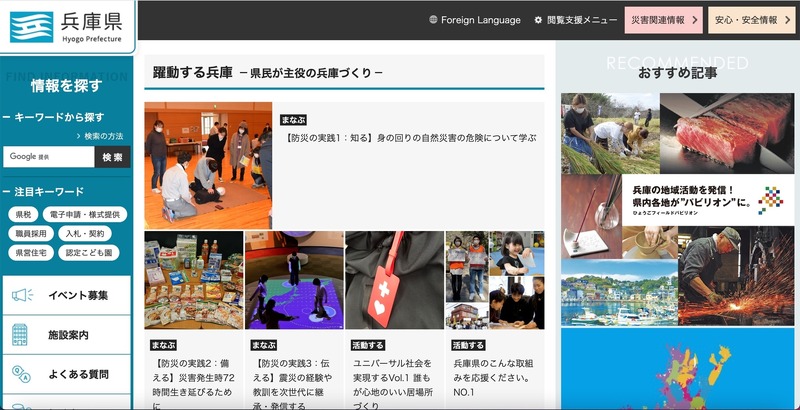Open the incense stick photo
This screenshot has width=800, height=410.
pyautogui.click(x=591, y=217)
